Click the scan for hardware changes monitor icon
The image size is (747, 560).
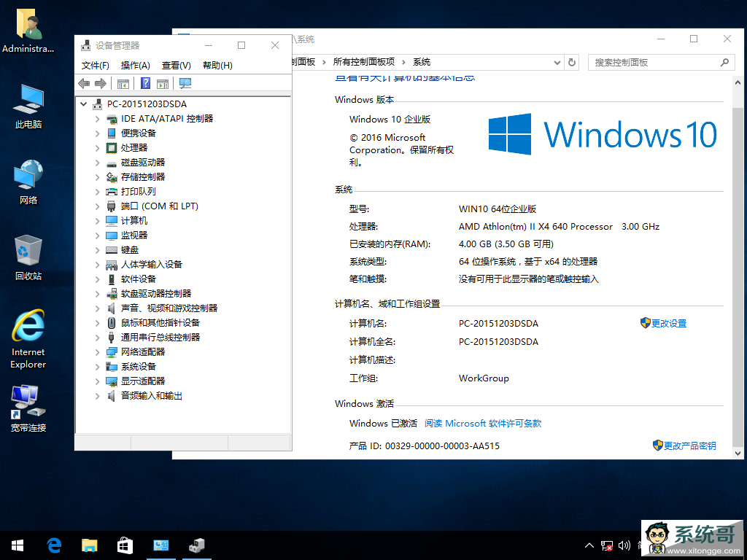tap(185, 83)
